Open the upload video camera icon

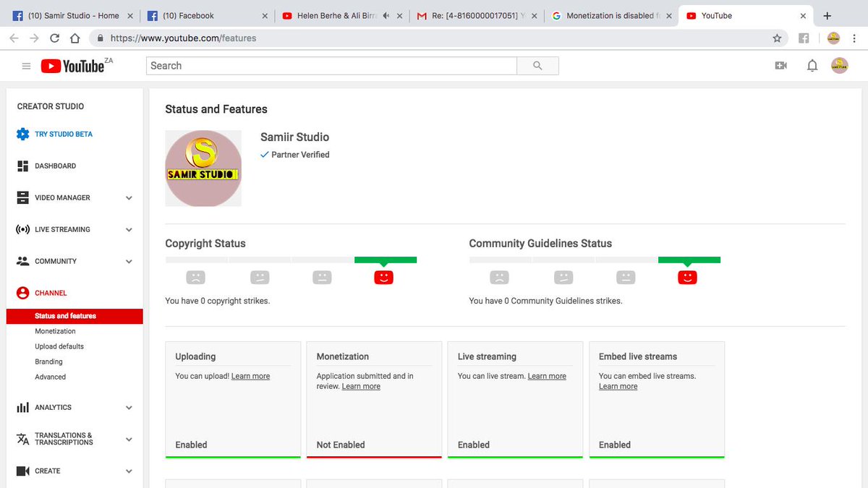[780, 66]
